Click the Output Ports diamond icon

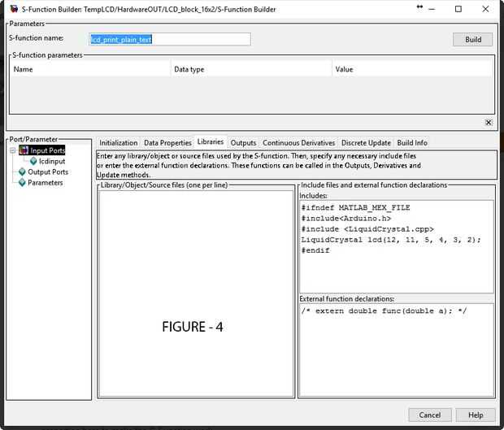point(22,172)
